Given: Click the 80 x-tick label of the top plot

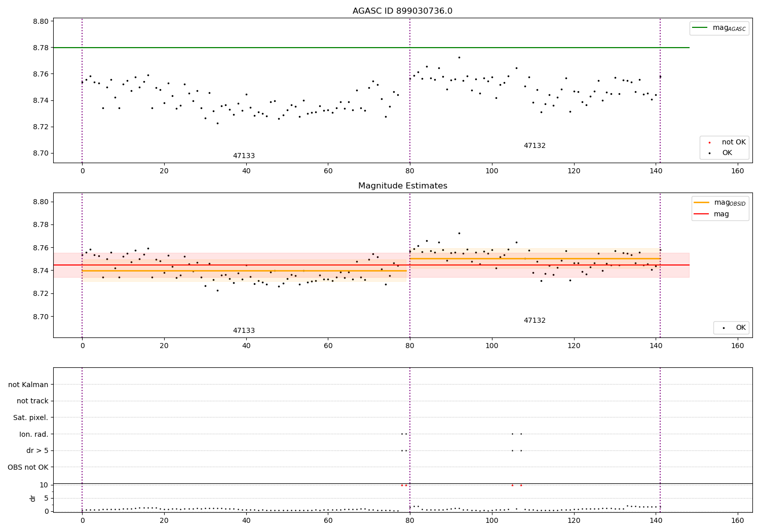Looking at the screenshot, I should coord(410,171).
